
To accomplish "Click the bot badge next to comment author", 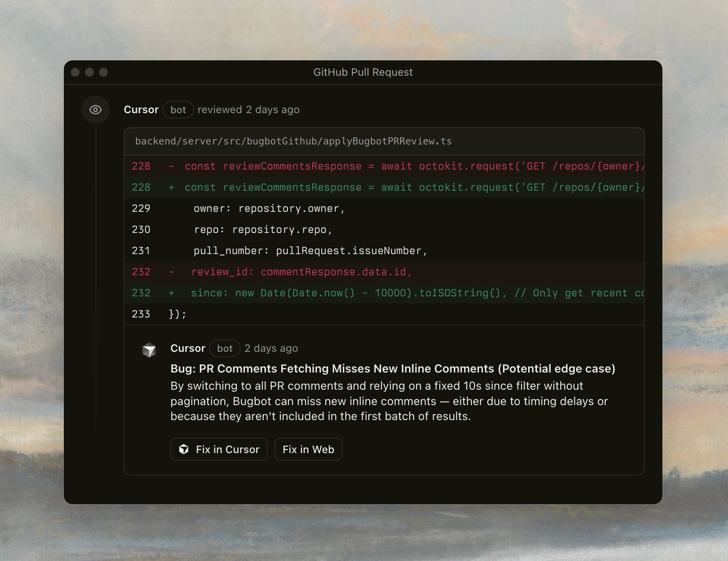I will pyautogui.click(x=225, y=348).
